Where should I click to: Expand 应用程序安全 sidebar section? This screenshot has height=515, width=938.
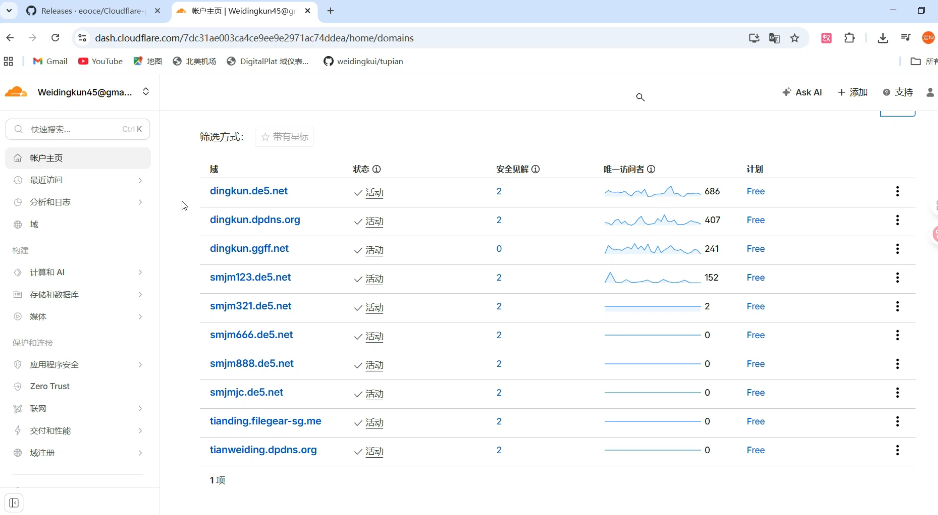point(78,364)
